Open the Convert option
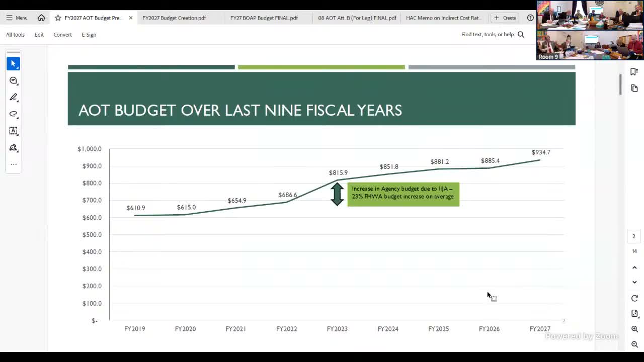Image resolution: width=644 pixels, height=362 pixels. [x=62, y=35]
